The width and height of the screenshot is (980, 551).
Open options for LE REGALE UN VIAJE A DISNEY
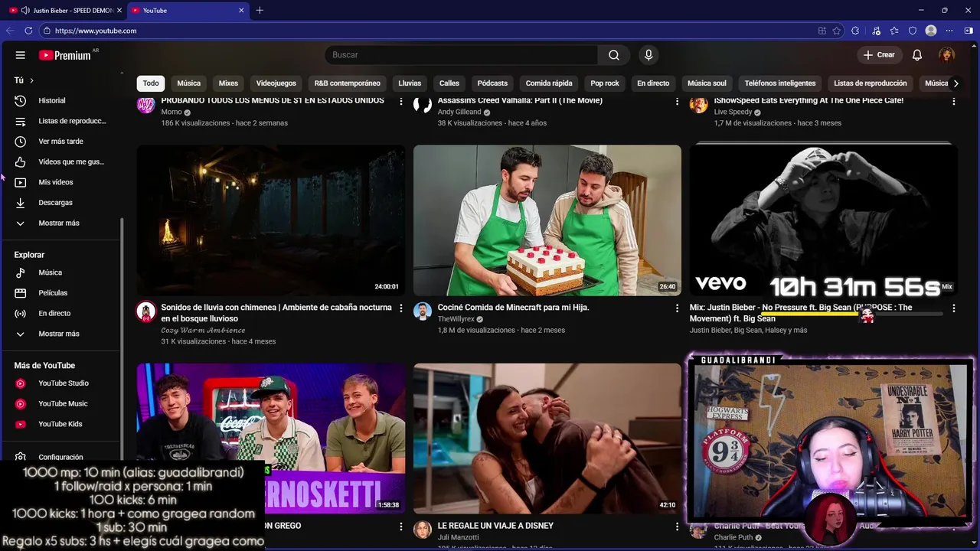pos(677,527)
